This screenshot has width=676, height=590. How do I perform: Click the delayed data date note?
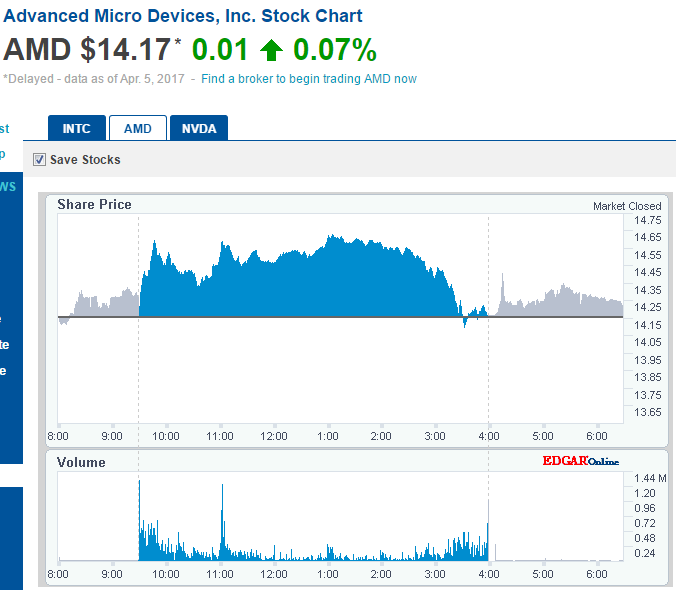click(x=93, y=79)
